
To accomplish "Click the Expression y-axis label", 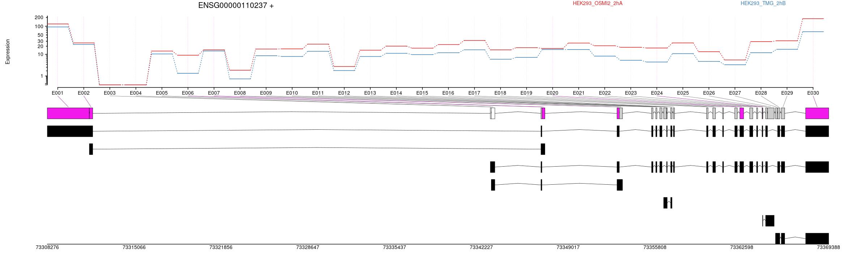I will click(8, 52).
